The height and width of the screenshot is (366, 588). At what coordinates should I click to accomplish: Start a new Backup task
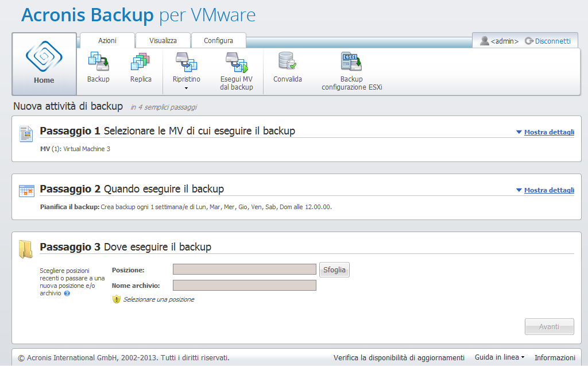[98, 68]
